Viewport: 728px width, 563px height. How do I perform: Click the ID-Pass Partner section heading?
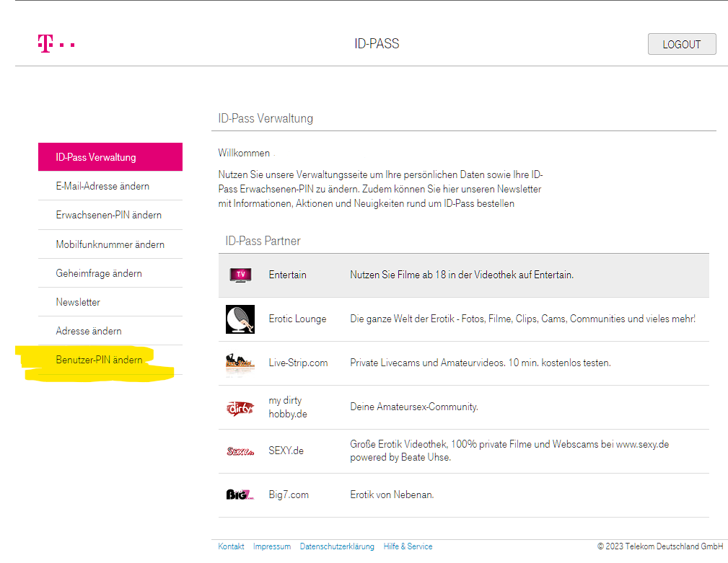(x=263, y=241)
